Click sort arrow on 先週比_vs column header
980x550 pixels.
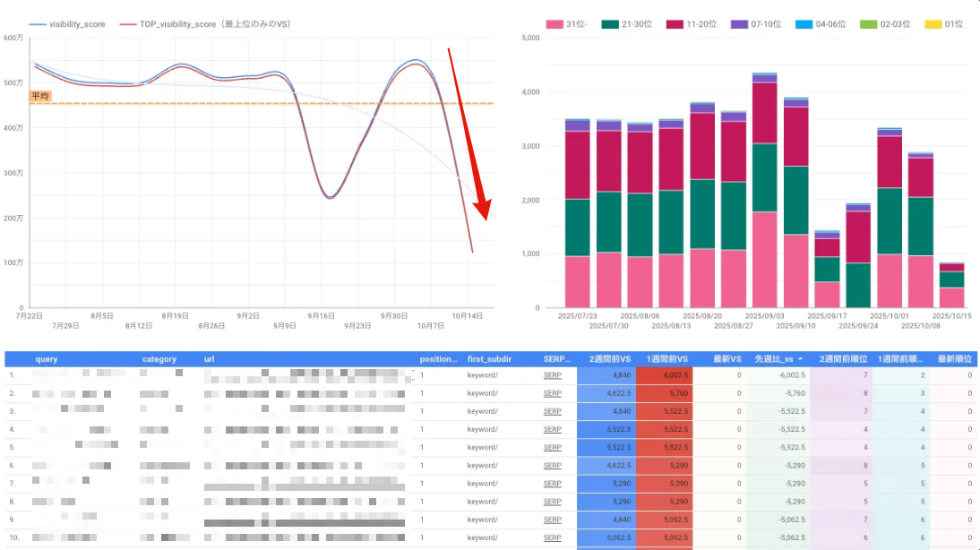801,359
